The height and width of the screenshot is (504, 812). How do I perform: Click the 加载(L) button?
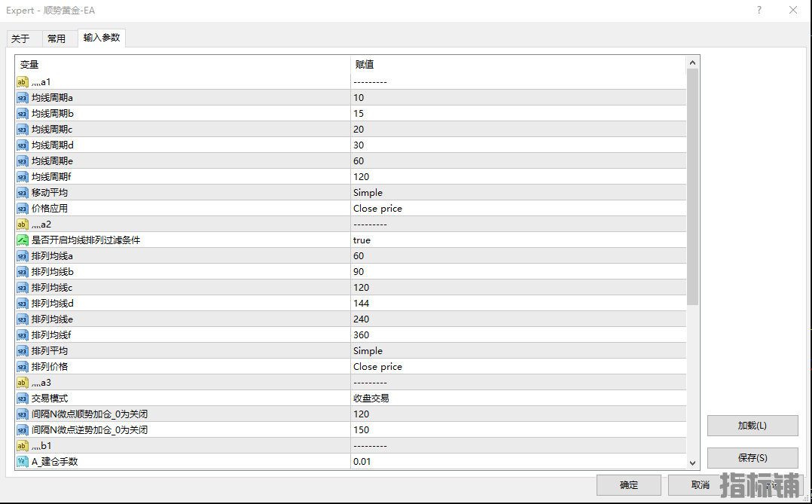(752, 426)
